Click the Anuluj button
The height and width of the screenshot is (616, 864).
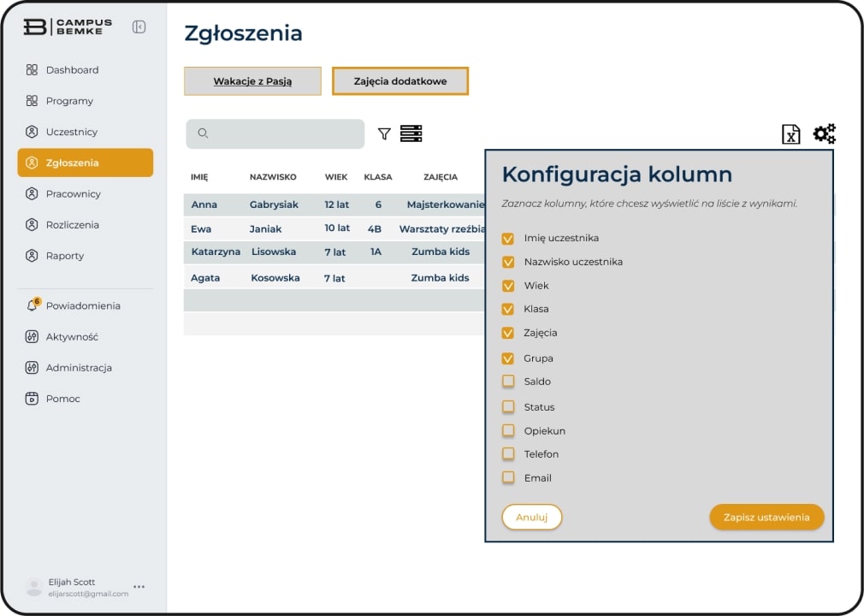coord(531,517)
